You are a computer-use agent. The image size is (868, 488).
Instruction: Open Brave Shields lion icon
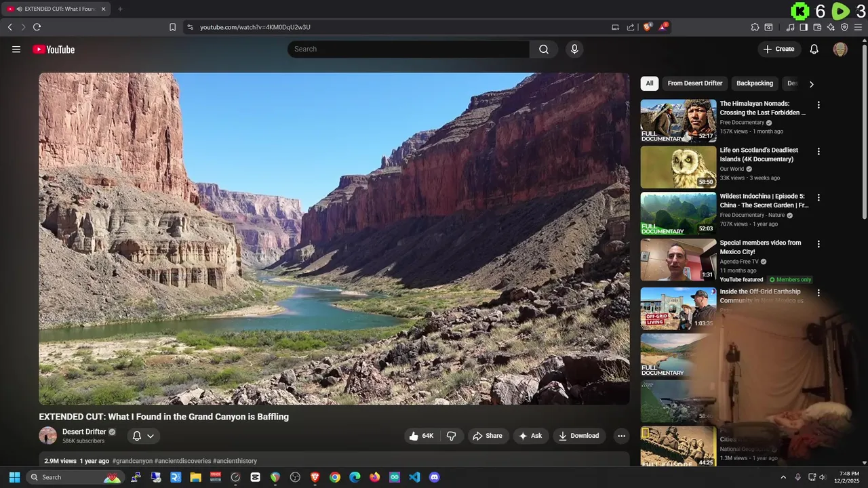[647, 27]
